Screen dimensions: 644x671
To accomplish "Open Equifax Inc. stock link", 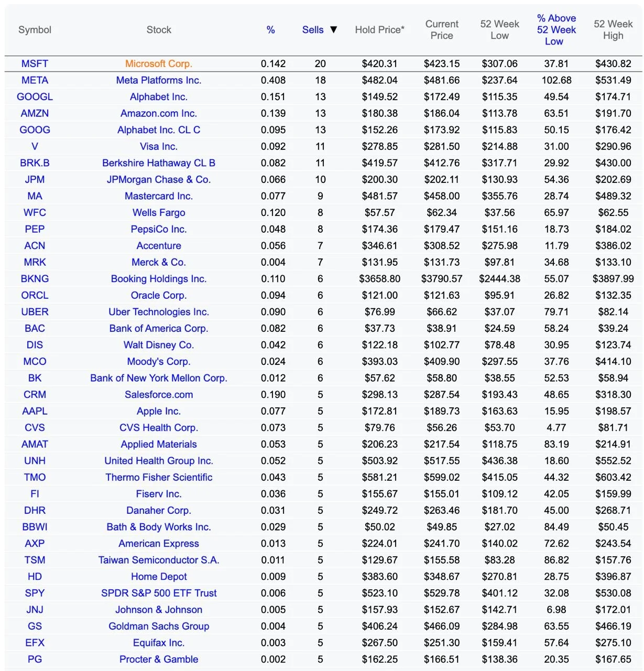I will 159,643.
